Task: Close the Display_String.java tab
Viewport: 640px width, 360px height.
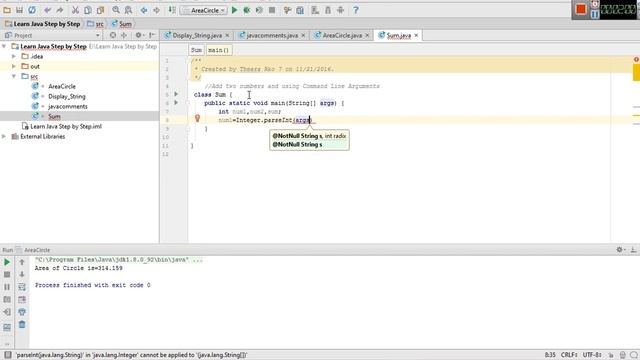Action: (227, 36)
